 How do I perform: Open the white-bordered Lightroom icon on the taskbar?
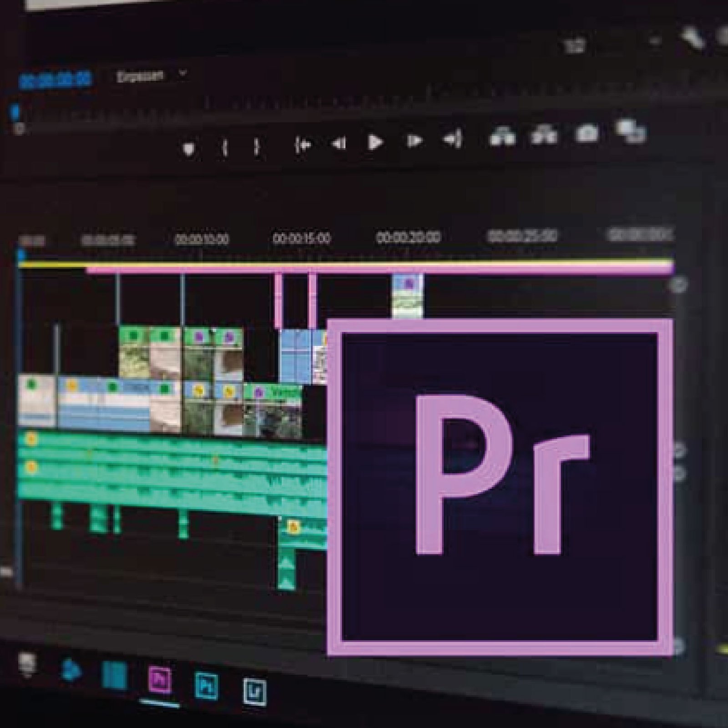tap(255, 691)
